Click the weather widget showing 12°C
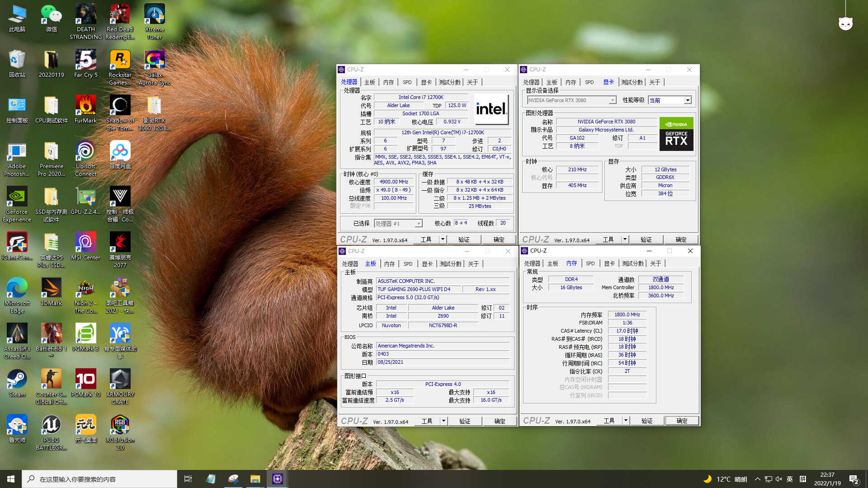 coord(725,479)
